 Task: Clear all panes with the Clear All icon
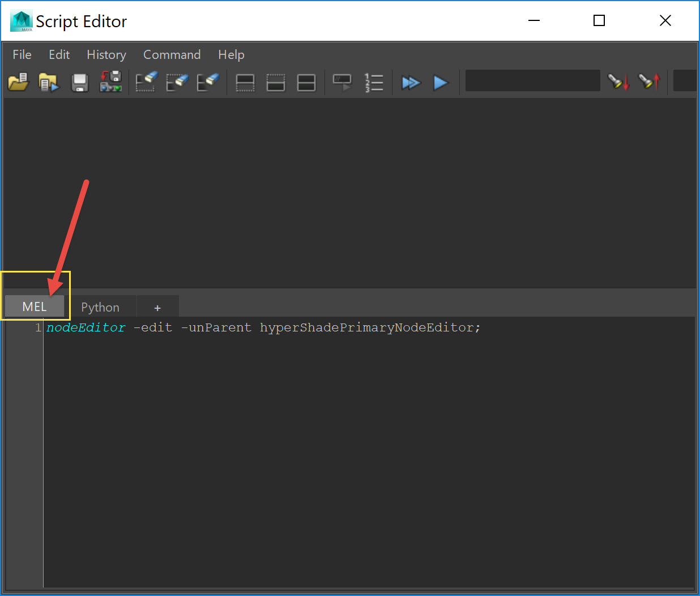[208, 82]
